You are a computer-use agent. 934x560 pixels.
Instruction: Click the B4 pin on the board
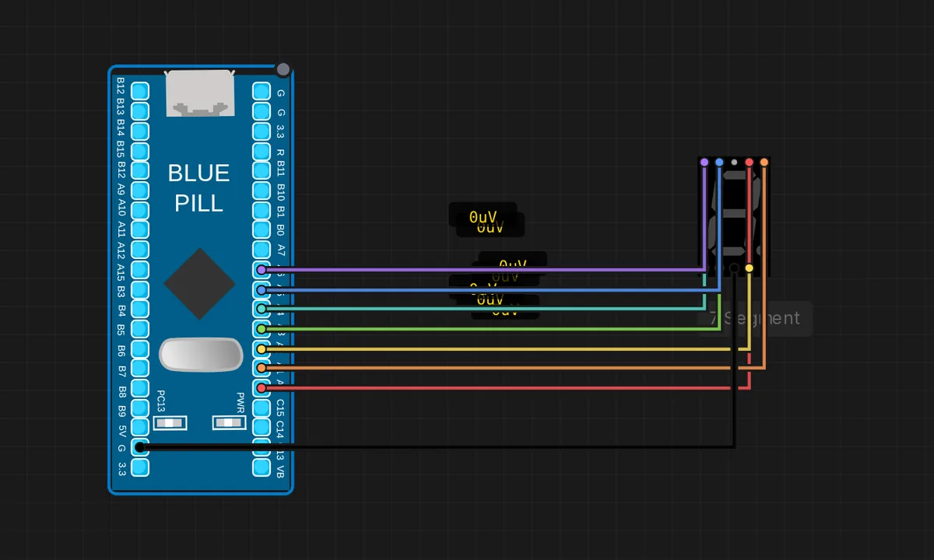pyautogui.click(x=140, y=309)
